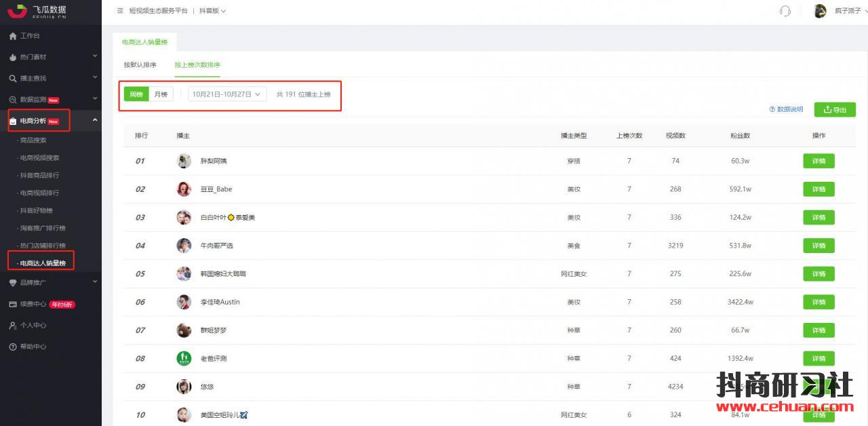The width and height of the screenshot is (868, 426).
Task: Click 李佳琦Austin's avatar thumbnail
Action: pyautogui.click(x=184, y=302)
